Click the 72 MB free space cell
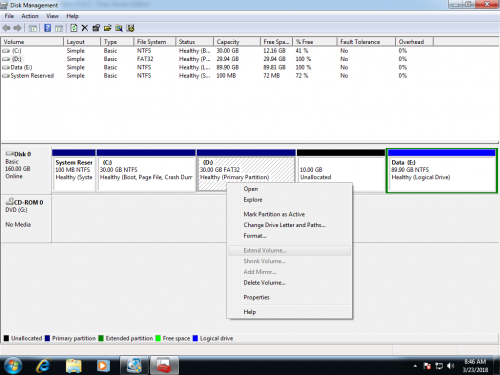Viewport: 500px width, 375px height. [271, 76]
